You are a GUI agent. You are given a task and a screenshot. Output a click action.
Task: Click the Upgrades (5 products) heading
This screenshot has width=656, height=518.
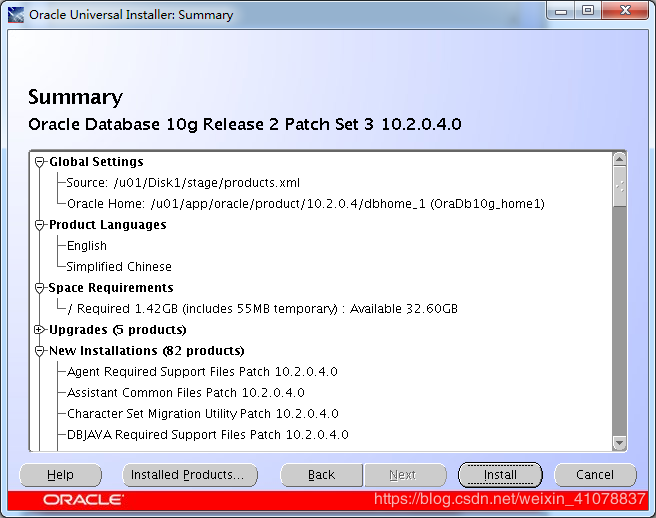click(118, 330)
